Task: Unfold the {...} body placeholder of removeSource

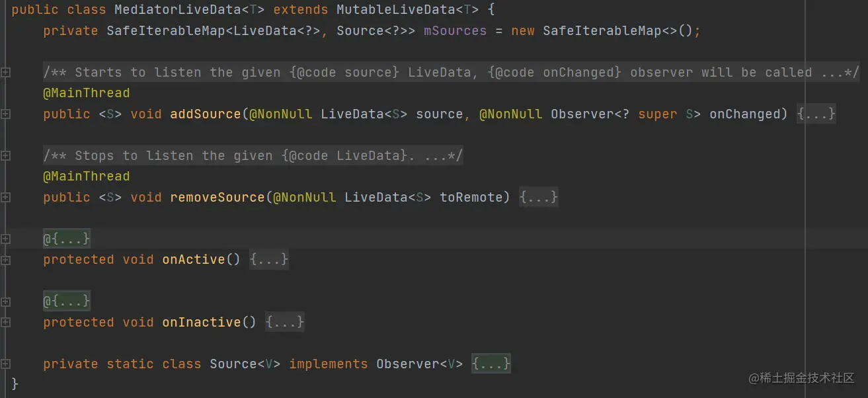Action: click(539, 198)
